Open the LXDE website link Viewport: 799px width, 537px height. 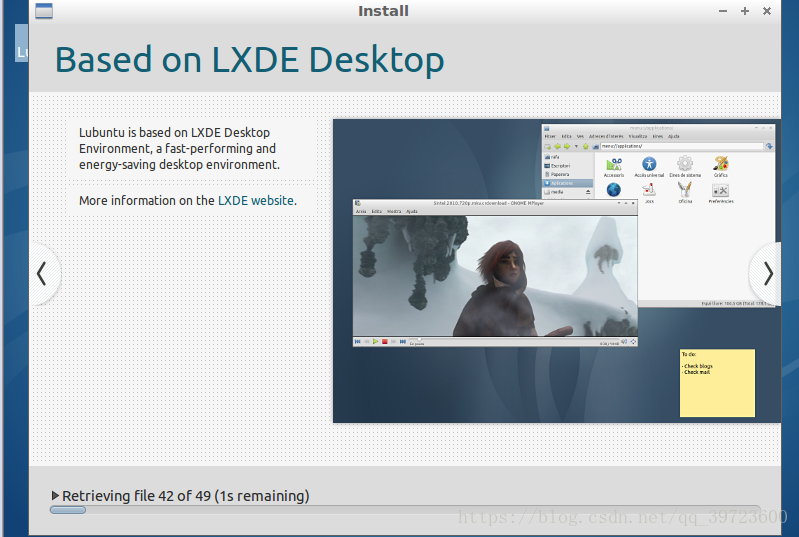coord(256,201)
